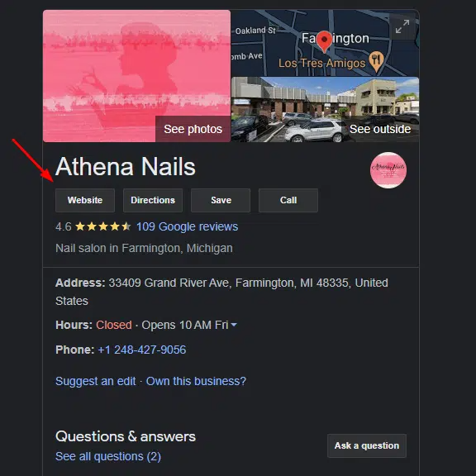This screenshot has height=476, width=476.
Task: Click the red location pin on the map
Action: pos(324,41)
